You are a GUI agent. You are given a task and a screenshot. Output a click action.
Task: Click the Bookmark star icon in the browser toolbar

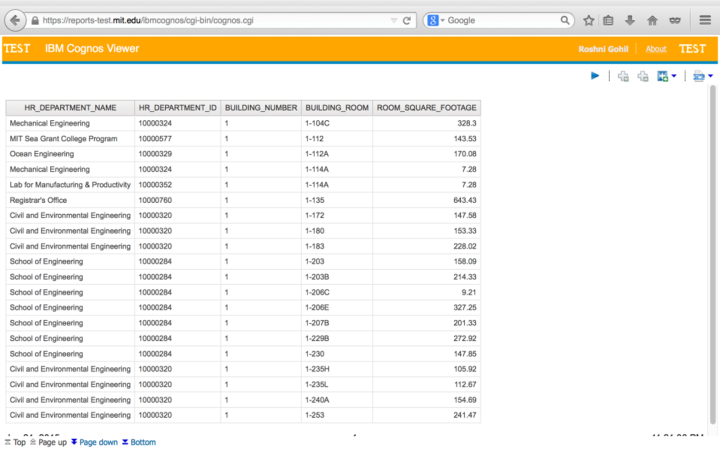tap(589, 20)
